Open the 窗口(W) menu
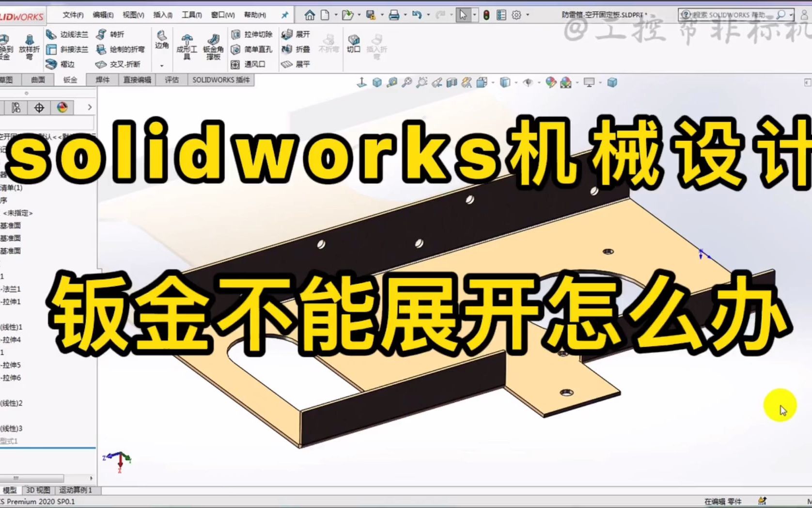812x508 pixels. [x=223, y=15]
